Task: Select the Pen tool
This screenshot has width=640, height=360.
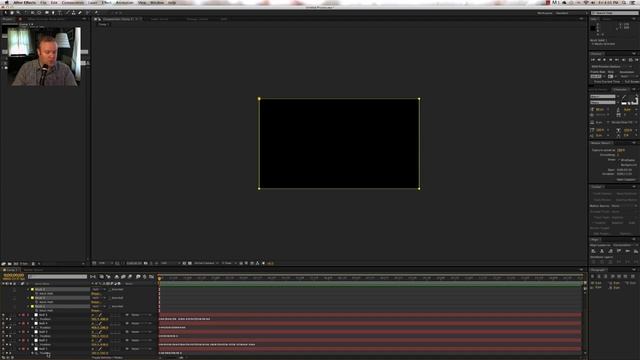Action: (53, 13)
